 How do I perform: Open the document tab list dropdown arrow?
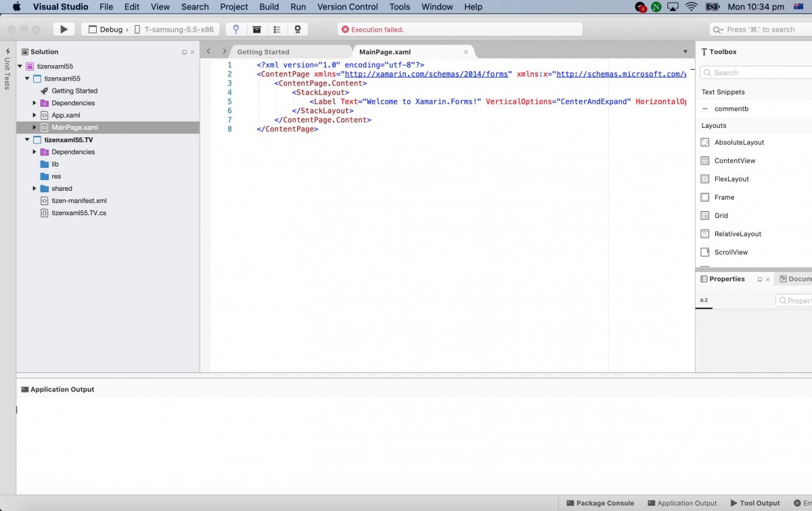pyautogui.click(x=685, y=52)
